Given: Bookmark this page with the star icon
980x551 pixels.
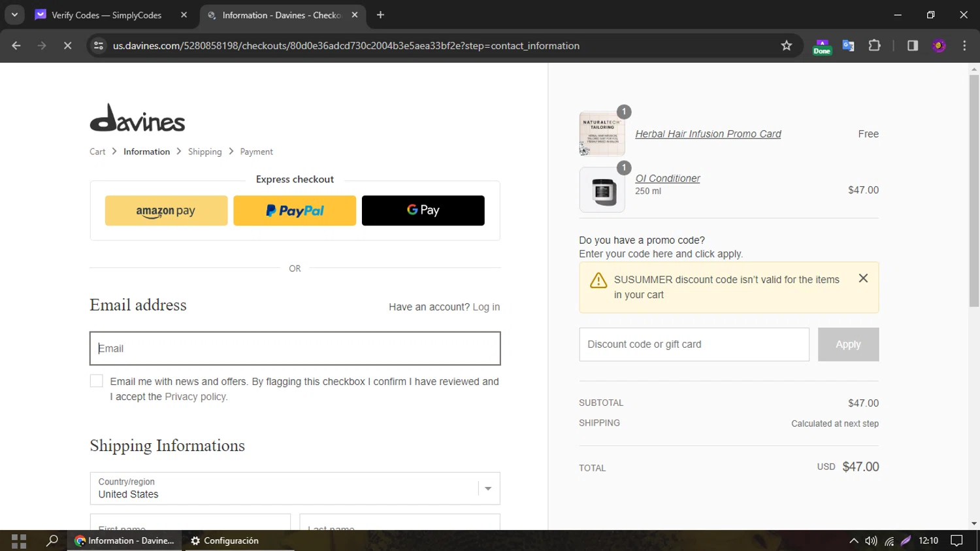Looking at the screenshot, I should (x=787, y=46).
